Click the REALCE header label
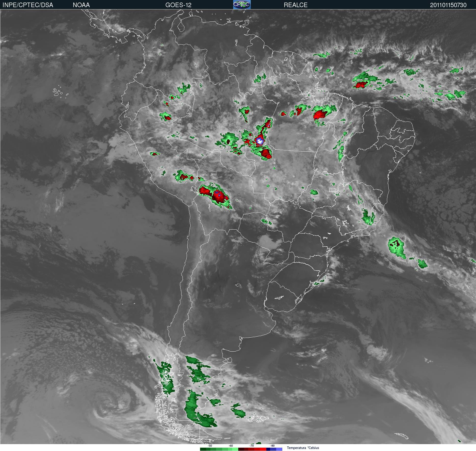476x451 pixels. click(x=296, y=5)
